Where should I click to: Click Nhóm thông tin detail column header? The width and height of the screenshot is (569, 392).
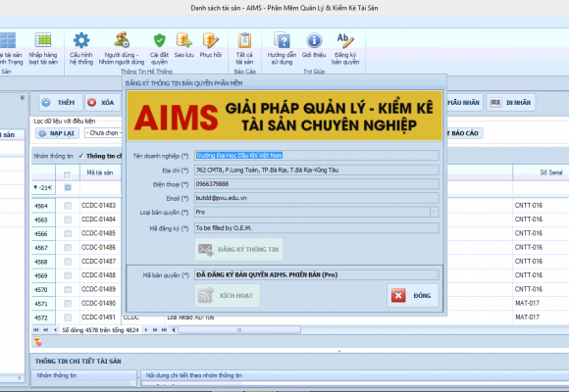(83, 375)
